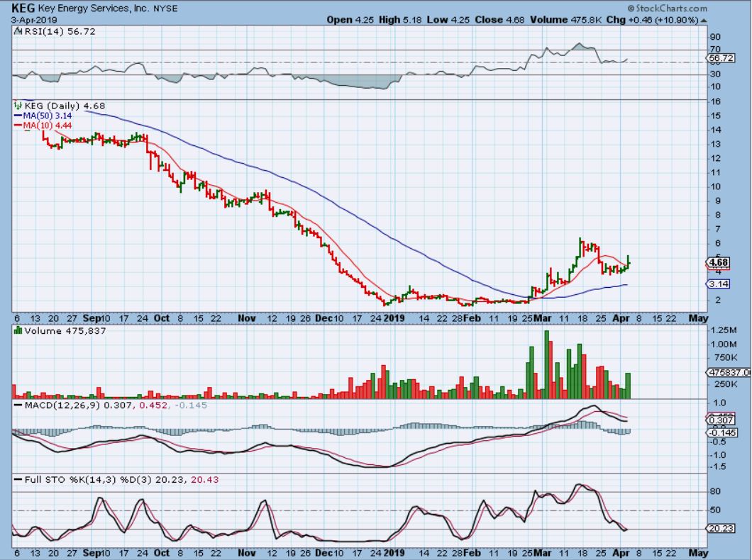Viewport: 752px width, 560px height.
Task: Click the 1.25M volume axis label
Action: [724, 330]
